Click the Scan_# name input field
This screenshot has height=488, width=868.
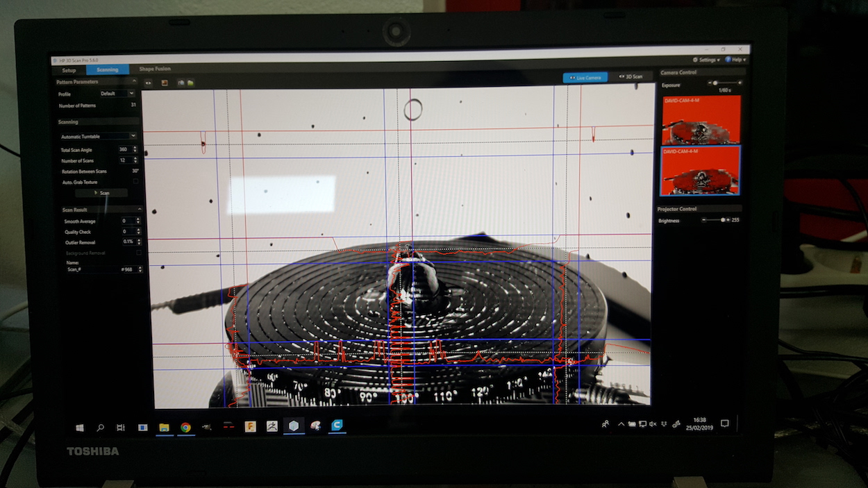coord(92,269)
